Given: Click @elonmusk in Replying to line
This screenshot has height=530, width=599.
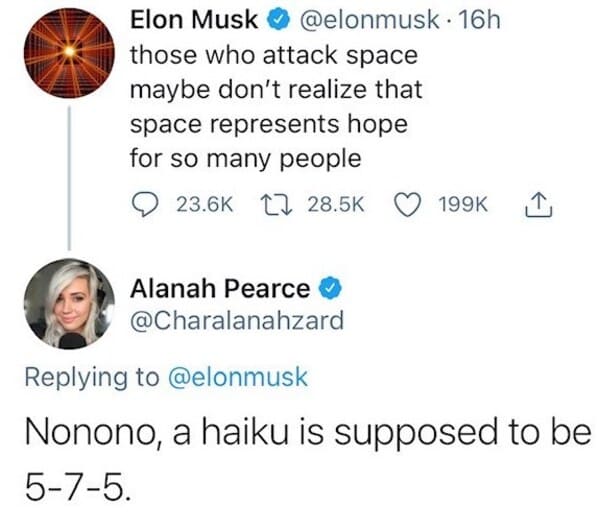Looking at the screenshot, I should point(238,378).
